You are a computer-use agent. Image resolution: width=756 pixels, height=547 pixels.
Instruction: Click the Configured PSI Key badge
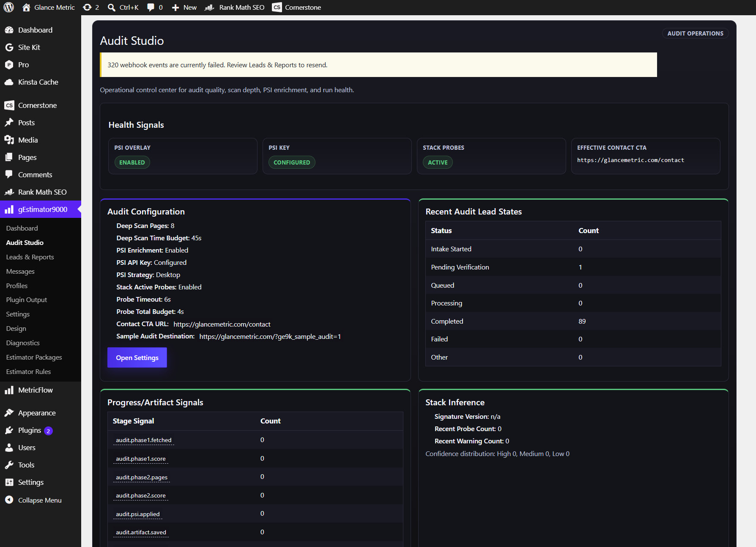pos(292,162)
